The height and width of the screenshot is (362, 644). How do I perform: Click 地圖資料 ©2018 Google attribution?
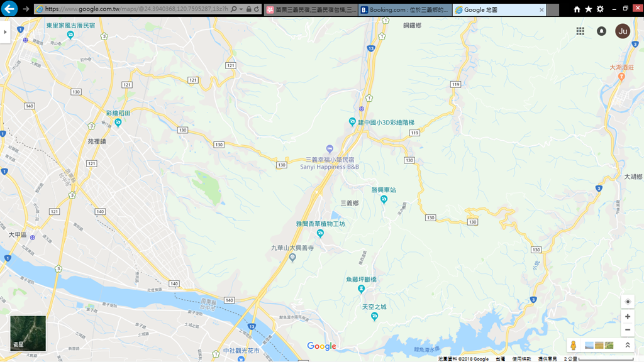(464, 359)
